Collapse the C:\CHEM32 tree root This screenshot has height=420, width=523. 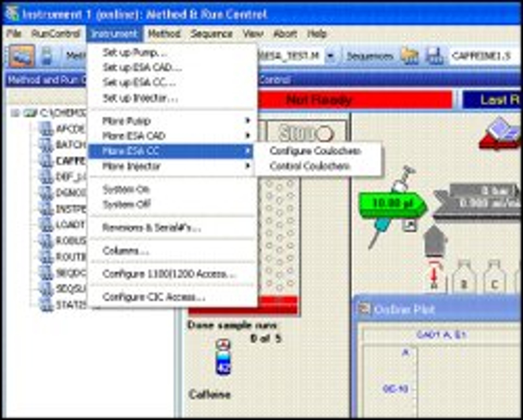click(15, 113)
